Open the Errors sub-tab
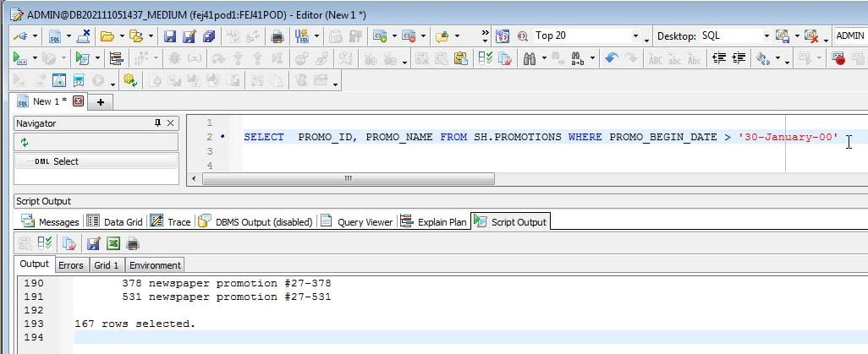The height and width of the screenshot is (354, 868). tap(71, 264)
